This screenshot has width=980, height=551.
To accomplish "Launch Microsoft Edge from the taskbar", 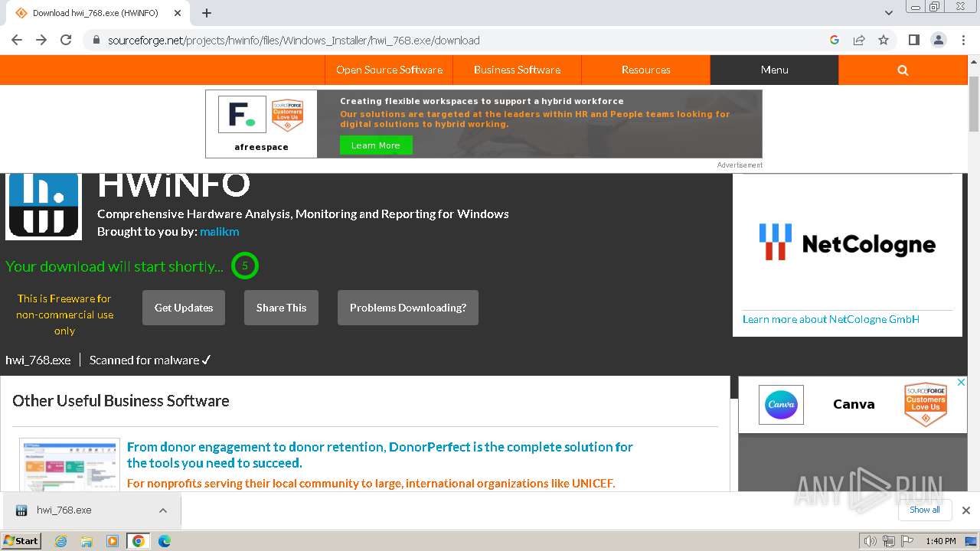I will click(x=165, y=541).
